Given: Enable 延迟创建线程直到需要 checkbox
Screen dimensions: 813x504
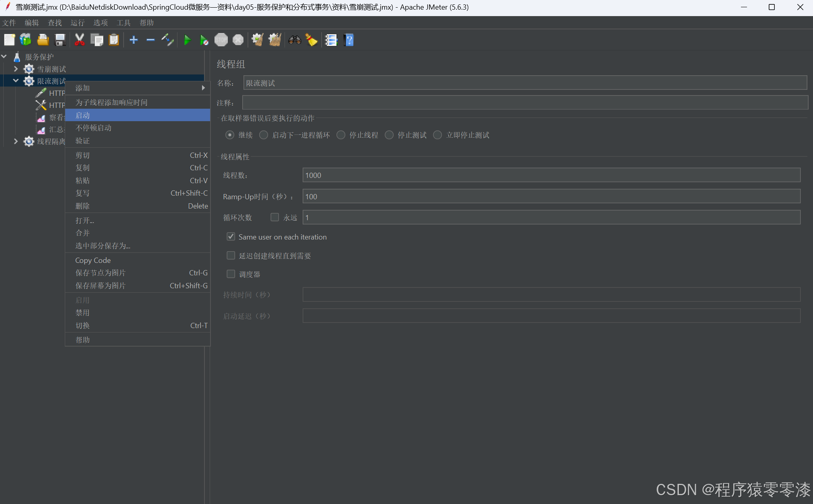Looking at the screenshot, I should tap(231, 256).
